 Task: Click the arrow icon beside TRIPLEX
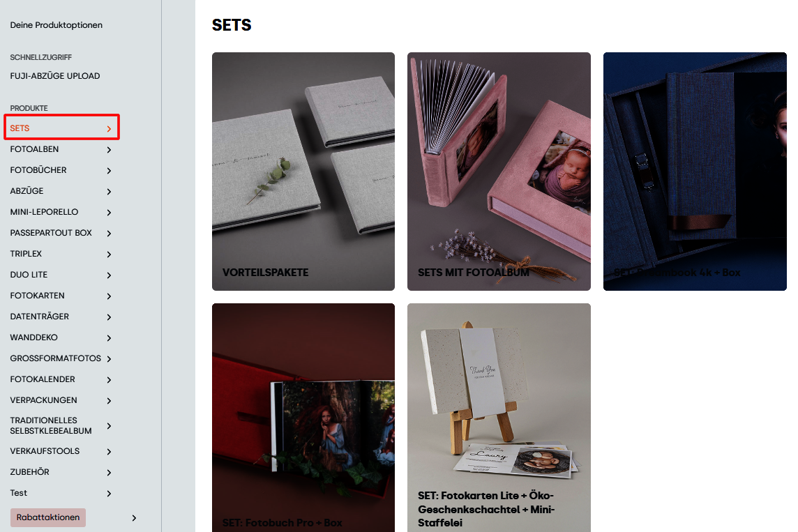pos(109,254)
